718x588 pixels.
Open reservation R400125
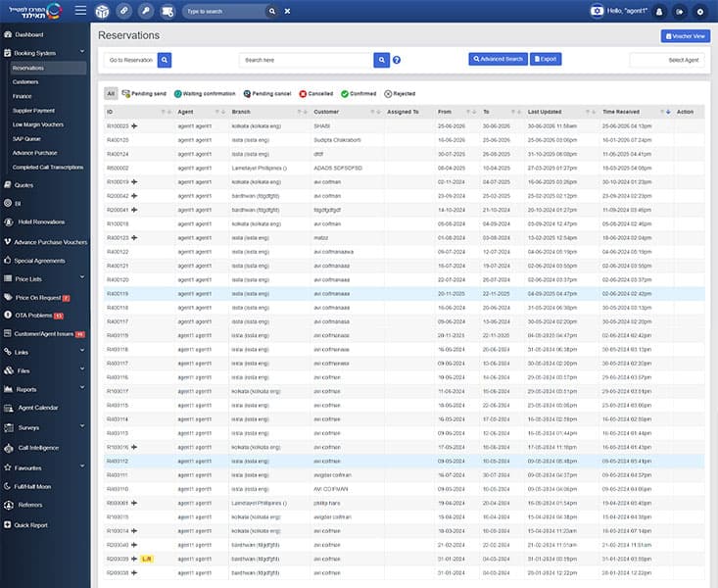(x=118, y=140)
